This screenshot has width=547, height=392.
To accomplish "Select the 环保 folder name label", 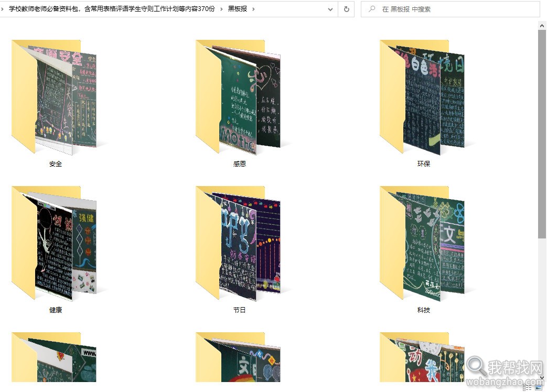I will point(424,164).
